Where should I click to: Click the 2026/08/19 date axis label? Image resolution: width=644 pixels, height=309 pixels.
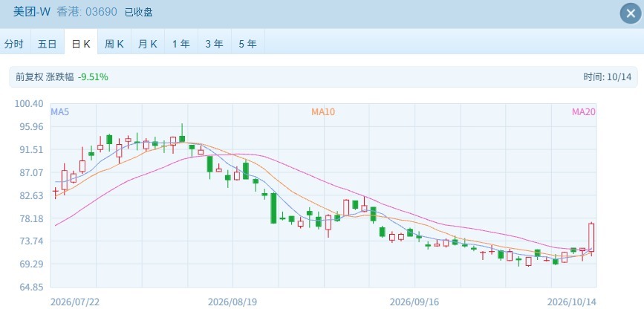click(232, 302)
